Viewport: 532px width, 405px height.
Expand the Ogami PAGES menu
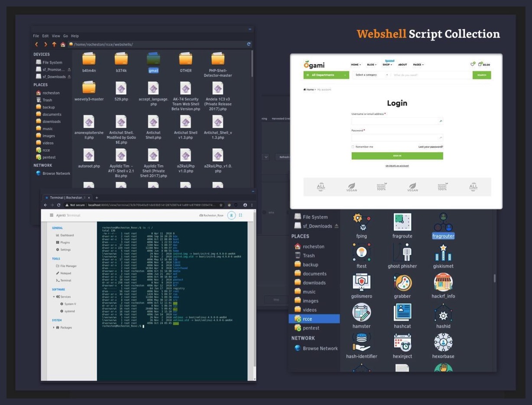tap(418, 65)
